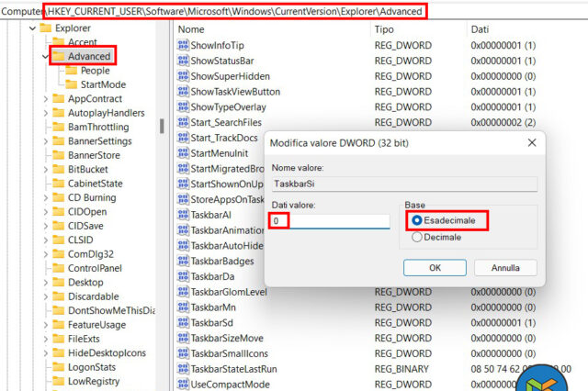Expand the AutoplayHandlers tree node
The height and width of the screenshot is (391, 588).
[45, 113]
